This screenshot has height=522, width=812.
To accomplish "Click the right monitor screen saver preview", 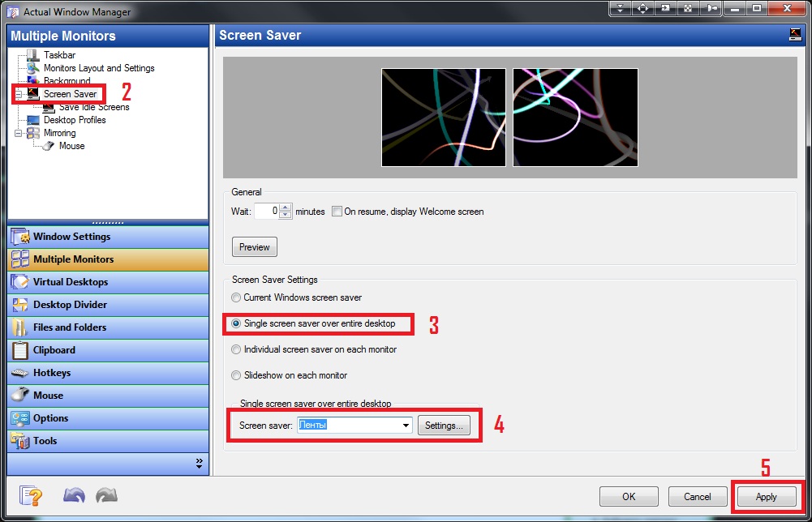I will (575, 118).
